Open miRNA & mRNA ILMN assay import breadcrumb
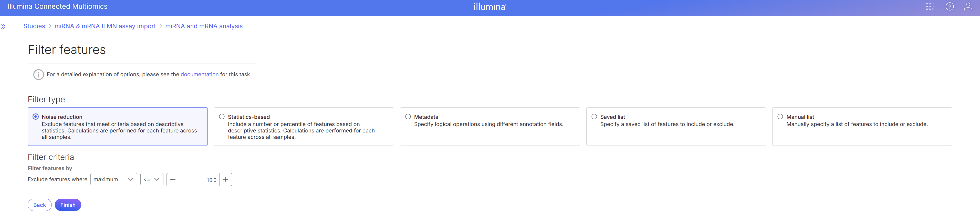 (x=105, y=26)
